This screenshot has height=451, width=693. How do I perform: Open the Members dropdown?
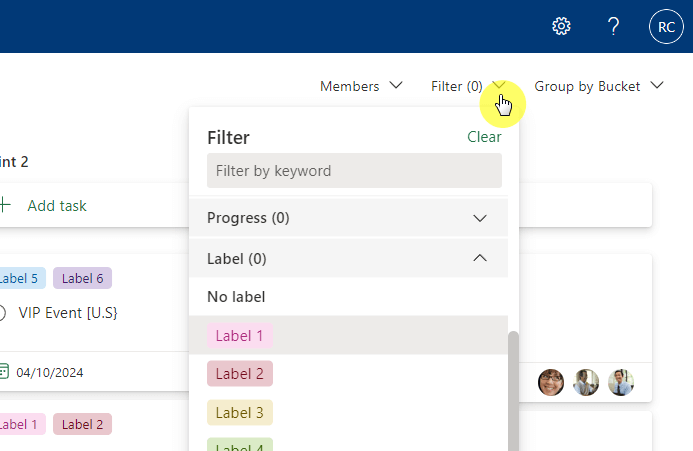tap(361, 86)
